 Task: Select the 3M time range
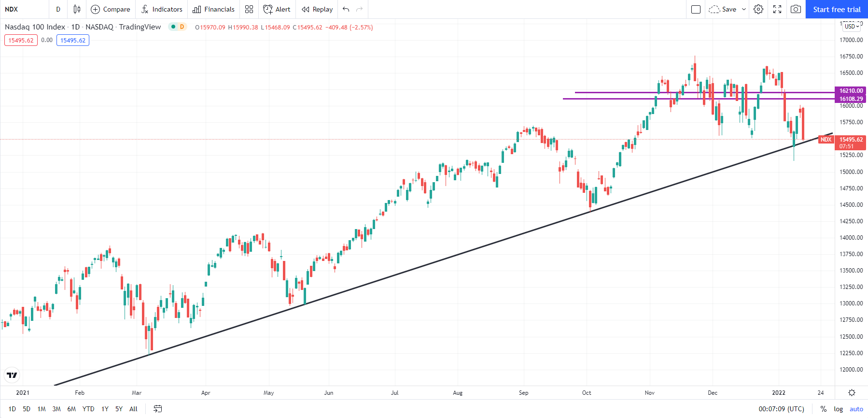click(56, 409)
